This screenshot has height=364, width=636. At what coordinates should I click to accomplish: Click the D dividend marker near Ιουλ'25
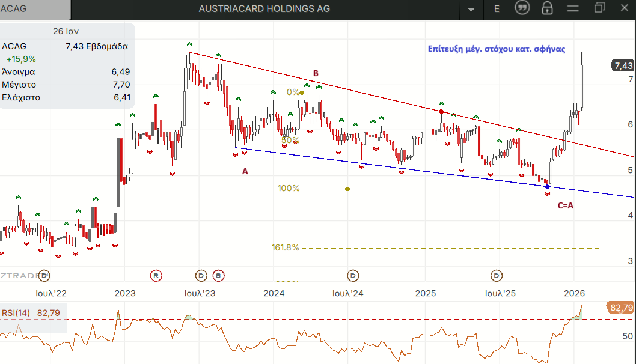497,276
